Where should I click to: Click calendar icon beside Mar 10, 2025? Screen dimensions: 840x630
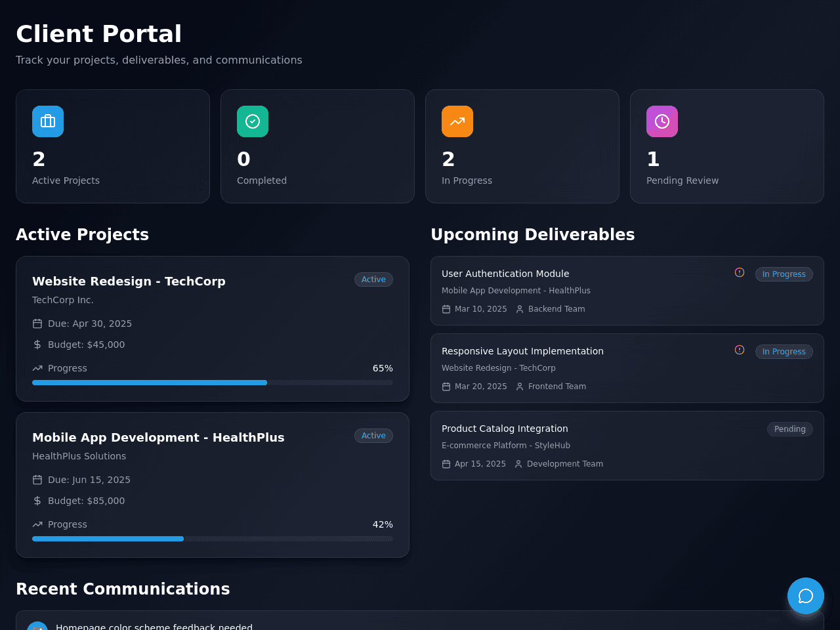point(446,309)
